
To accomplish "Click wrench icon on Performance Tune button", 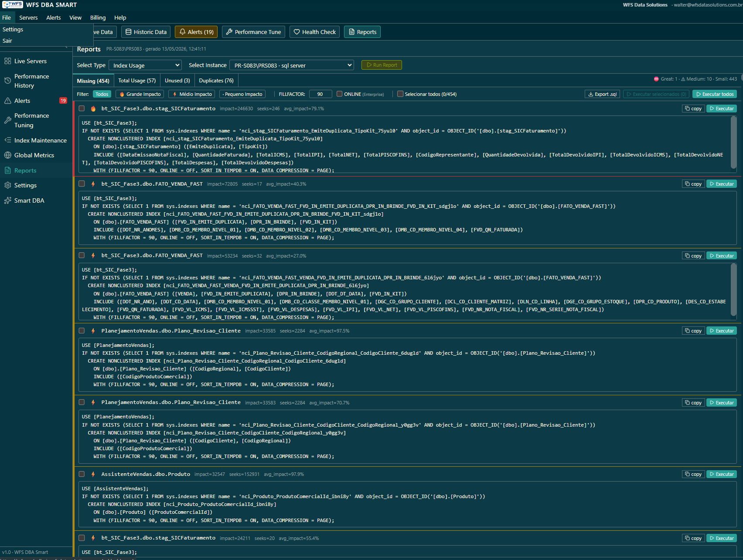I will pyautogui.click(x=229, y=32).
